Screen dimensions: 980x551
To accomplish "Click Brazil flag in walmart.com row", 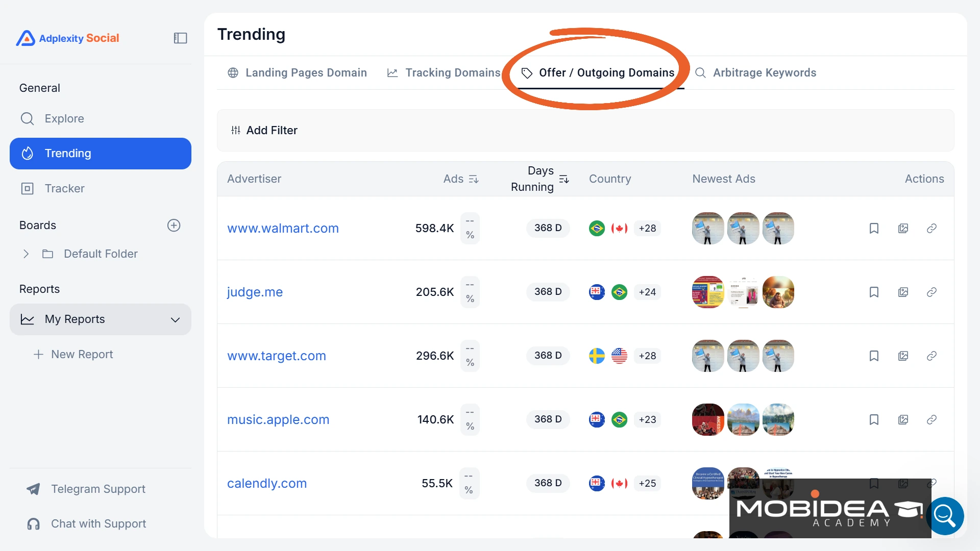I will (597, 228).
